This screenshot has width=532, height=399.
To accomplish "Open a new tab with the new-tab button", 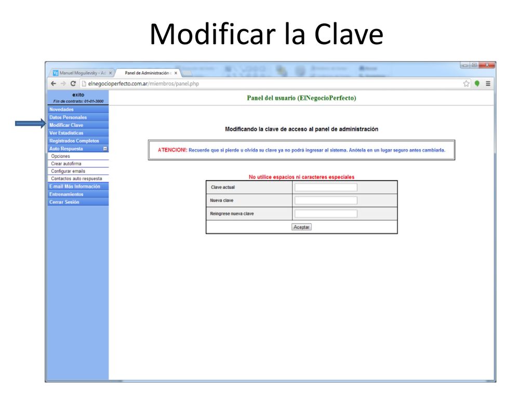I will pos(187,73).
